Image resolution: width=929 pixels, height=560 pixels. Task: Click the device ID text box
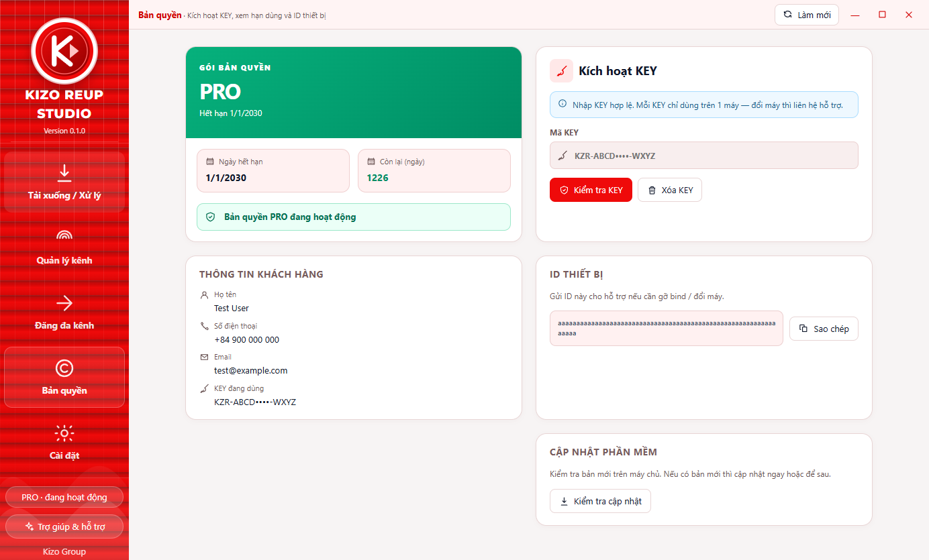(x=667, y=328)
